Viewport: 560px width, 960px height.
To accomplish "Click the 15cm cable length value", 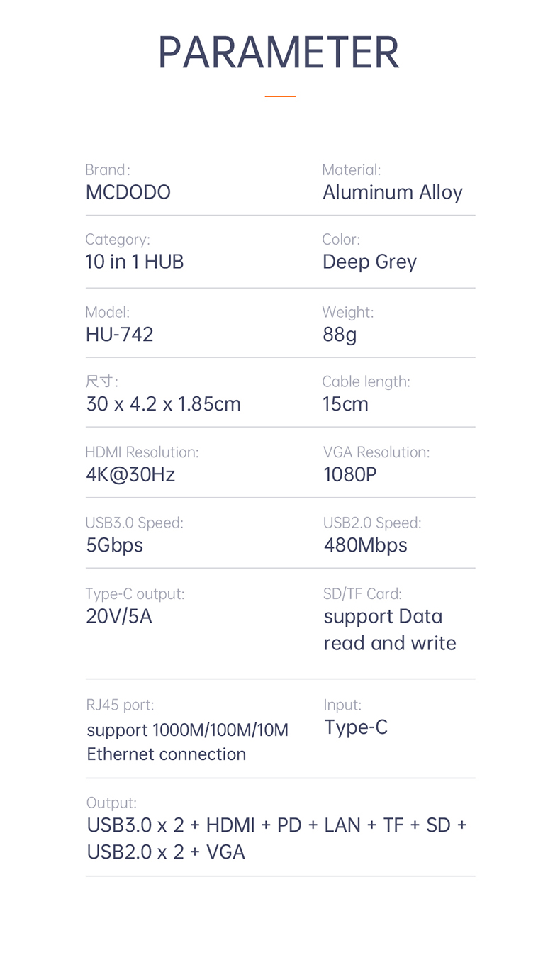I will 345,404.
